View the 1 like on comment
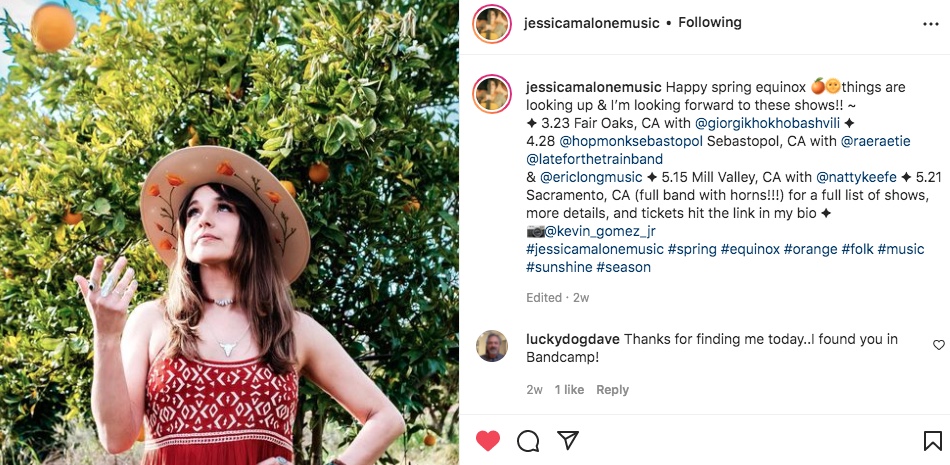The image size is (950, 465). [x=569, y=390]
